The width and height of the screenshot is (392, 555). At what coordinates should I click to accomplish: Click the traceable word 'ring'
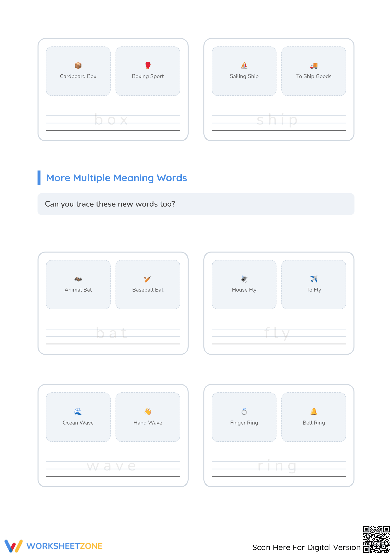pos(277,466)
